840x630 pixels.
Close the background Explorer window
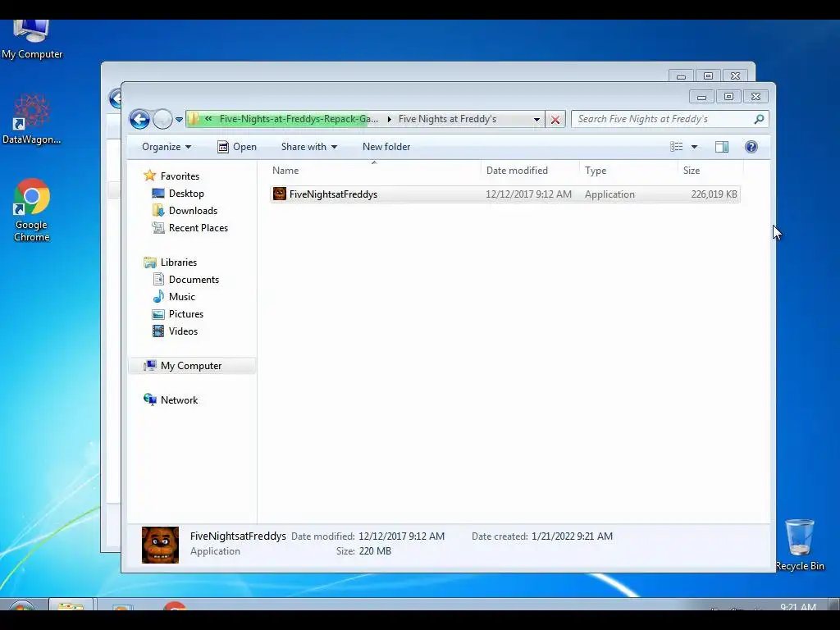tap(736, 76)
